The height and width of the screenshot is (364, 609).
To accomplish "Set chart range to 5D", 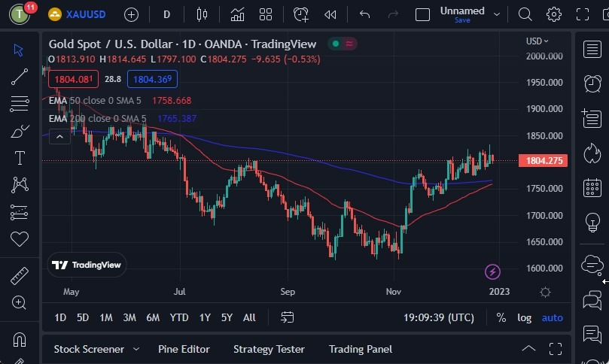I will click(x=83, y=317).
